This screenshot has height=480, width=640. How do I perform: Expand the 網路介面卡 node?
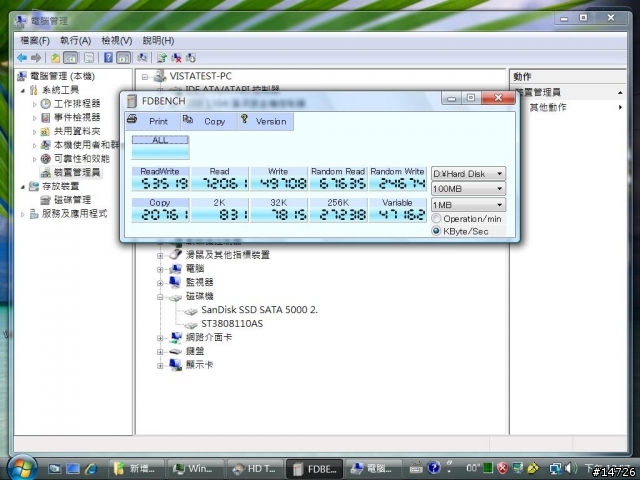click(160, 338)
